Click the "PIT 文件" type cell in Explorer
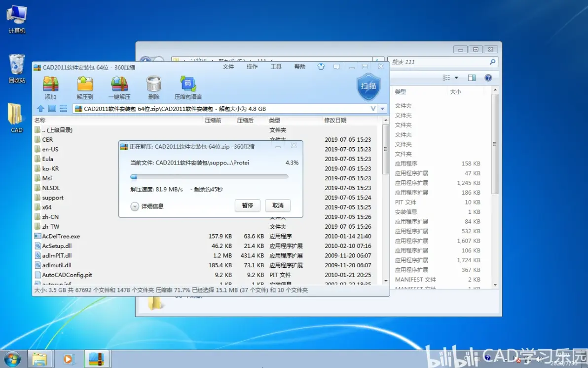 405,202
